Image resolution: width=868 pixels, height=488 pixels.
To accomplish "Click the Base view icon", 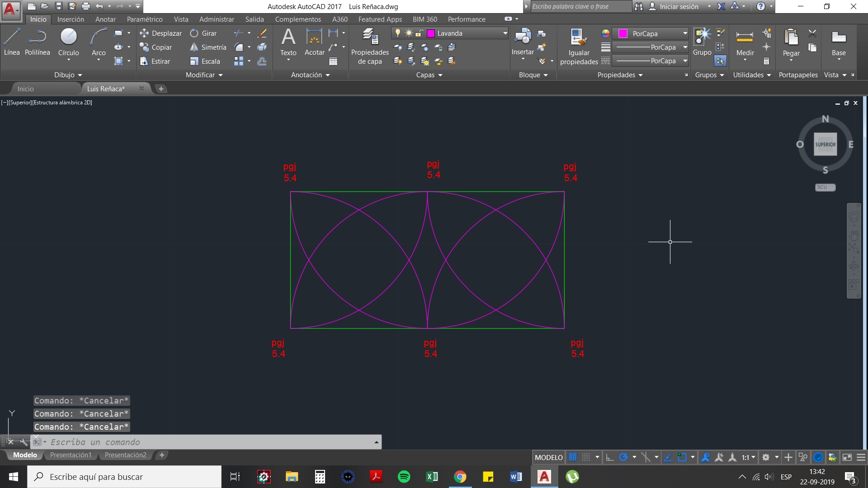I will pyautogui.click(x=839, y=42).
